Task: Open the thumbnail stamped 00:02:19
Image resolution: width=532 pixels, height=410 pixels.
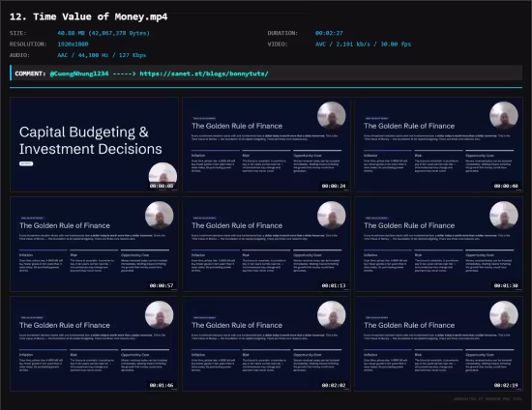Action: [439, 344]
